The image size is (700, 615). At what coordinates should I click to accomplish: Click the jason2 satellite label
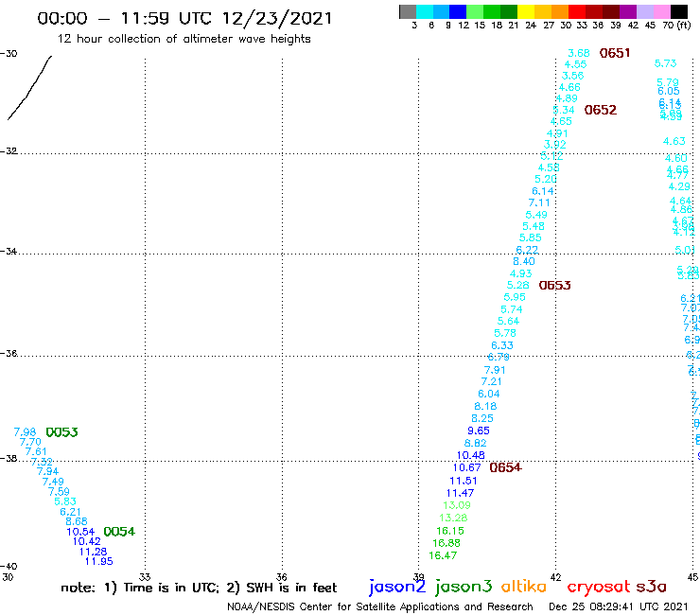[x=397, y=587]
